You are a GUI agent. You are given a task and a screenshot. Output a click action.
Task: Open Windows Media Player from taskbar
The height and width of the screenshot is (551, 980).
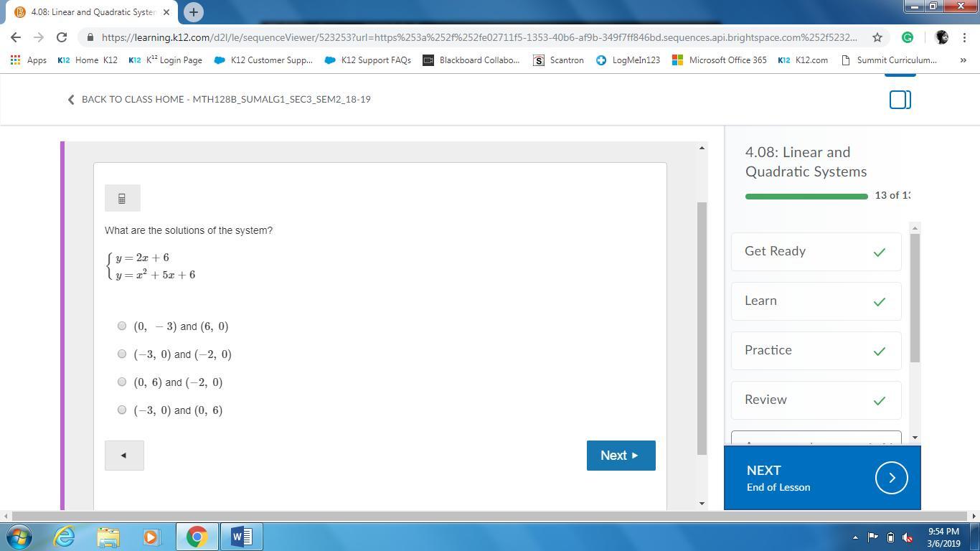click(151, 537)
